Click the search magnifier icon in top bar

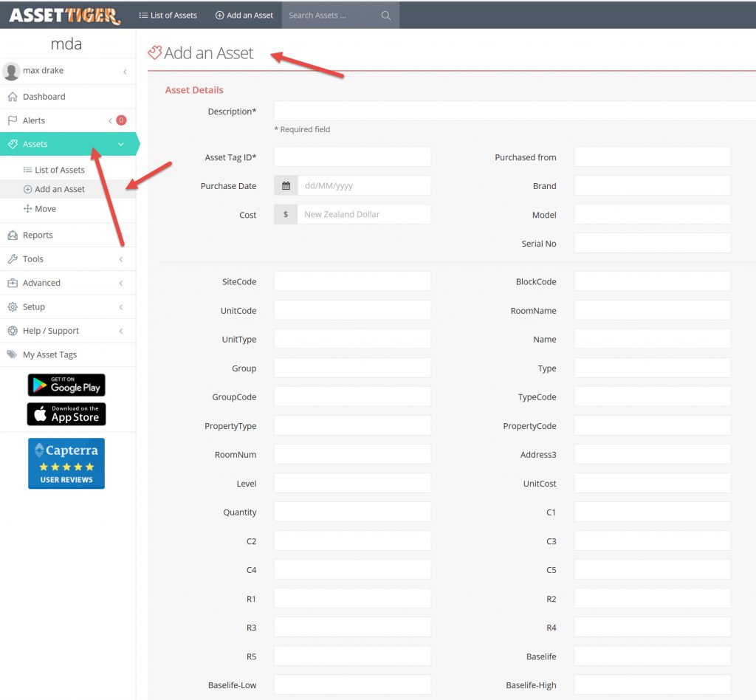coord(385,16)
